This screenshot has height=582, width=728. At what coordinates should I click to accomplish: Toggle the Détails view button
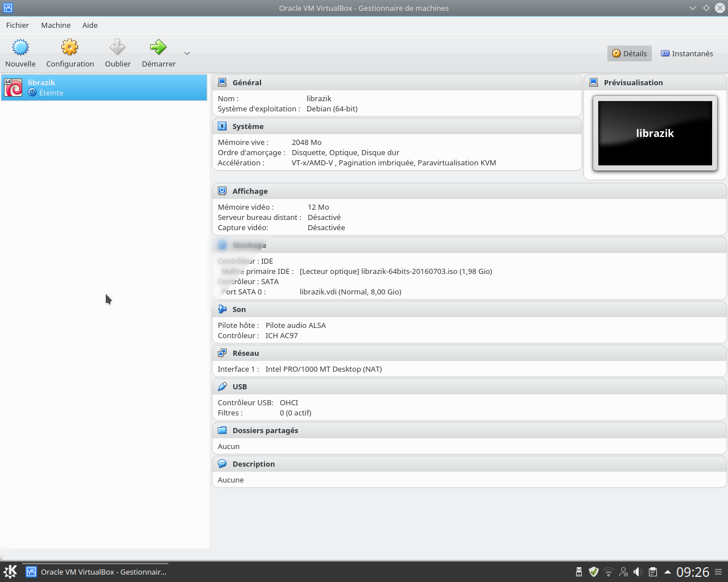point(629,53)
